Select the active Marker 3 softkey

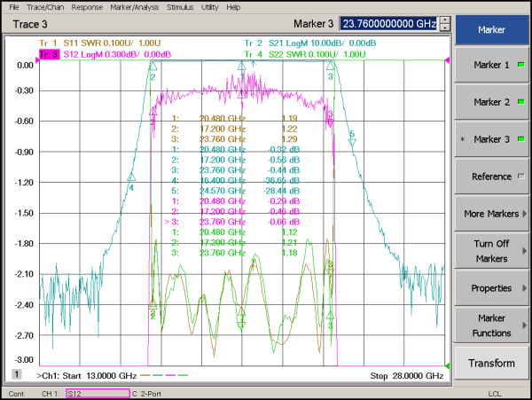click(492, 139)
